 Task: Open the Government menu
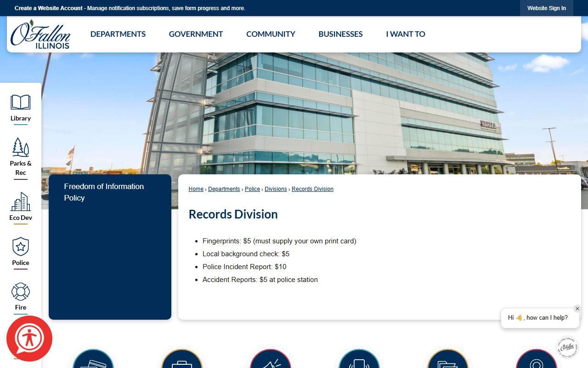[196, 34]
